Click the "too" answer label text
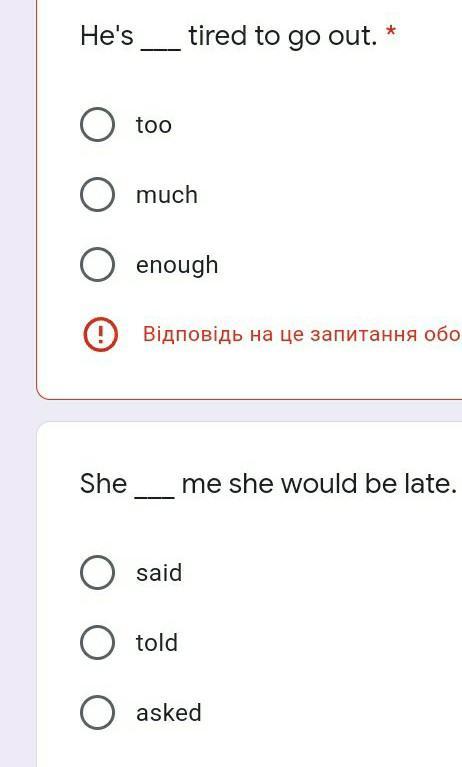 point(154,125)
